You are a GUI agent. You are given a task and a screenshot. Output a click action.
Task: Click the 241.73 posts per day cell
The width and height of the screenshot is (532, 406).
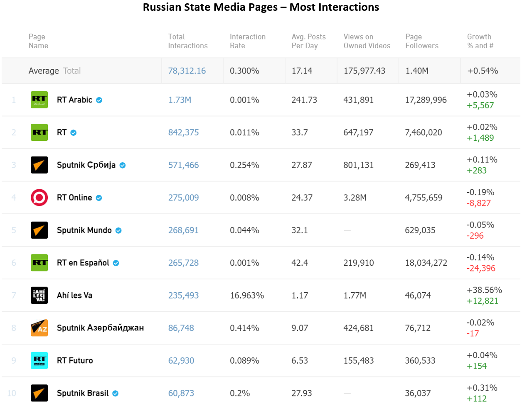click(304, 100)
